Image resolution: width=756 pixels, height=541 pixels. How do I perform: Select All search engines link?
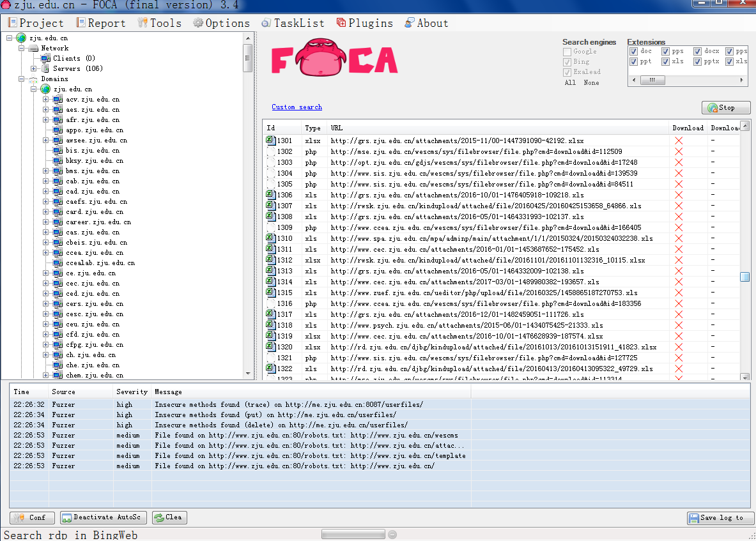click(x=571, y=83)
